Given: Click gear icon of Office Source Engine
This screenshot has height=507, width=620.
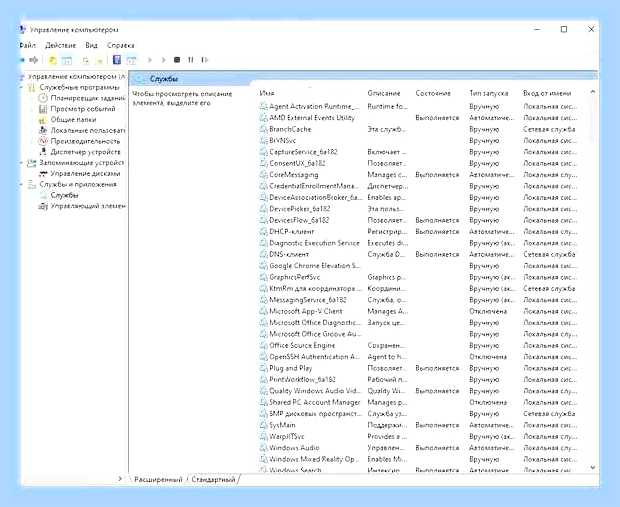Looking at the screenshot, I should coord(263,346).
